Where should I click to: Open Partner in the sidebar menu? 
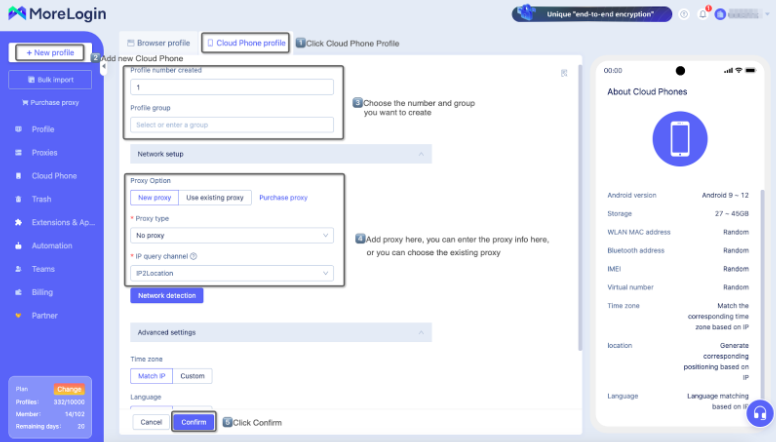(45, 315)
